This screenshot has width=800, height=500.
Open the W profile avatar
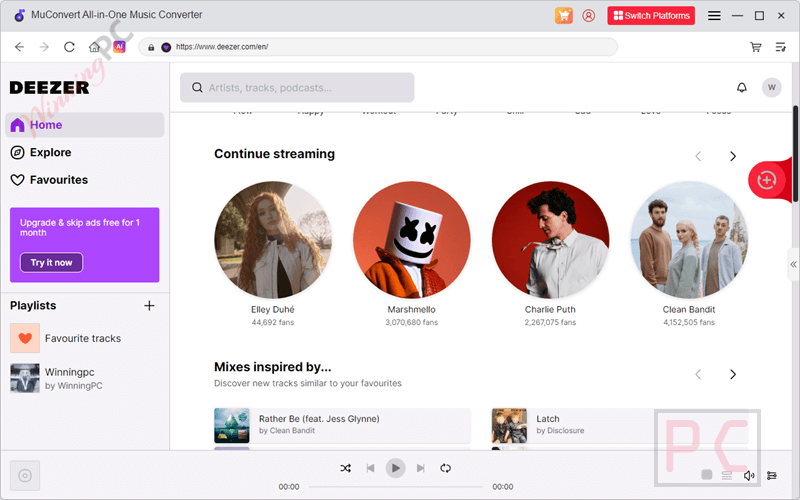(771, 88)
